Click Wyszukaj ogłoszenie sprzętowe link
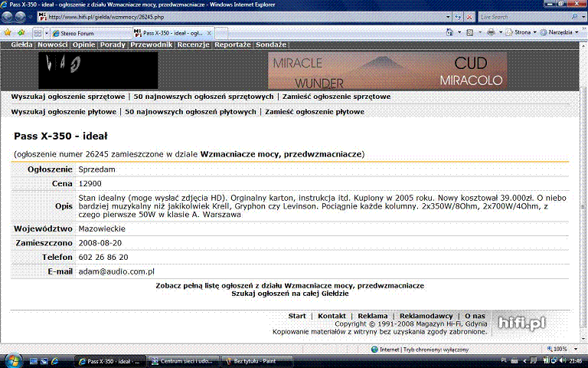The image size is (588, 368). pyautogui.click(x=68, y=97)
